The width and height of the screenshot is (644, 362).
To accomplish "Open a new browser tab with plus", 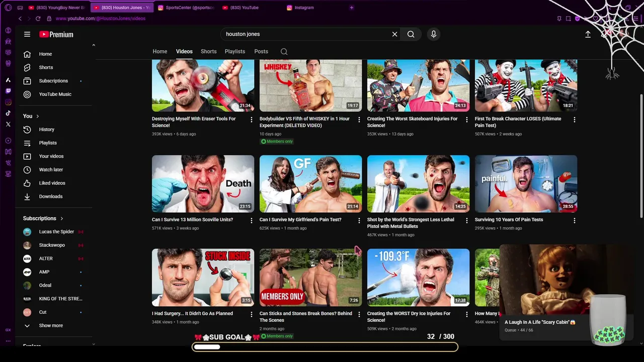I will (x=352, y=8).
